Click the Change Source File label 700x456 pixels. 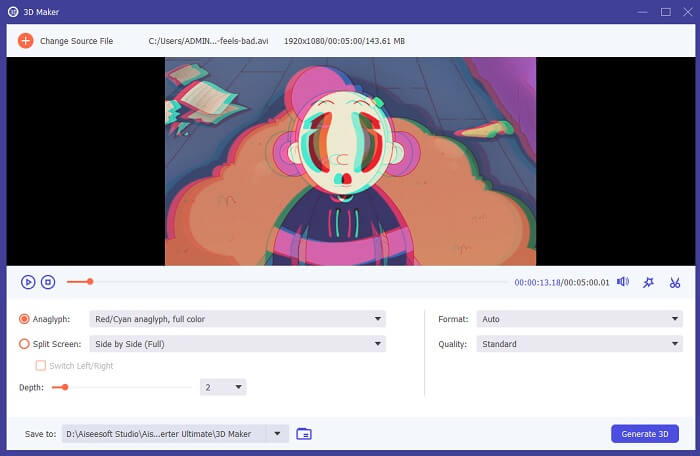[76, 41]
